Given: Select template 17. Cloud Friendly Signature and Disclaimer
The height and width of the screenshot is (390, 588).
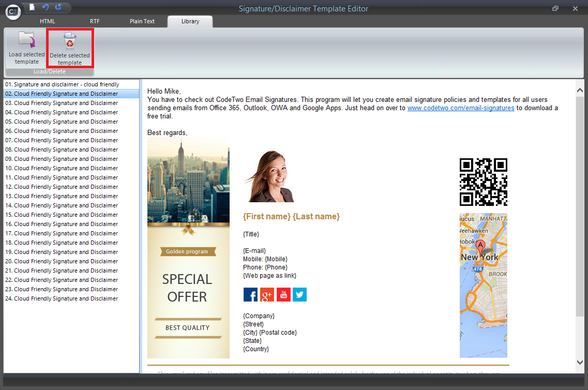Looking at the screenshot, I should (x=71, y=233).
